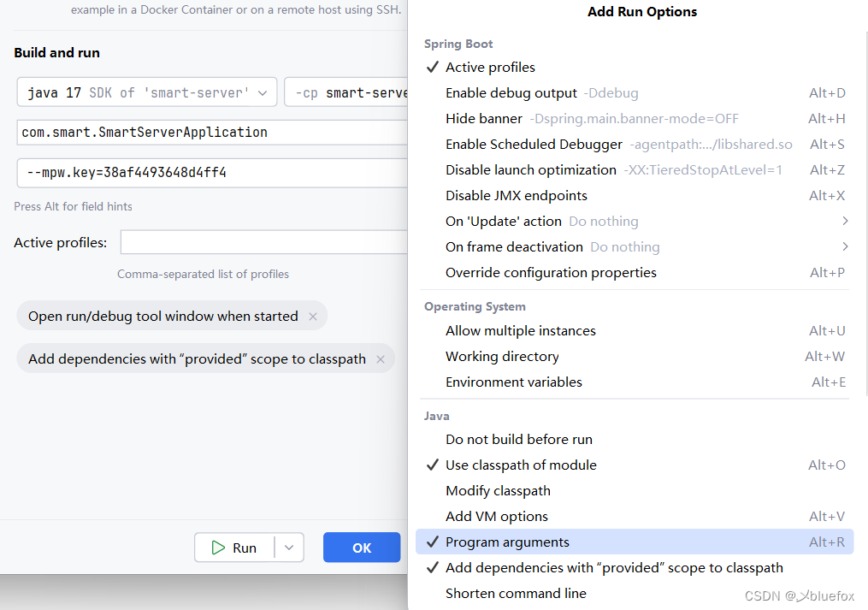868x610 pixels.
Task: Select Enable debug output option
Action: [511, 92]
